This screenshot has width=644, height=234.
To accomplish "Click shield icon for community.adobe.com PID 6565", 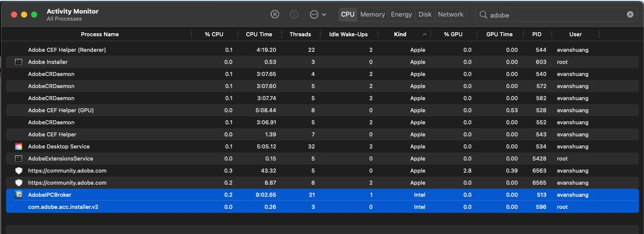I will [19, 183].
